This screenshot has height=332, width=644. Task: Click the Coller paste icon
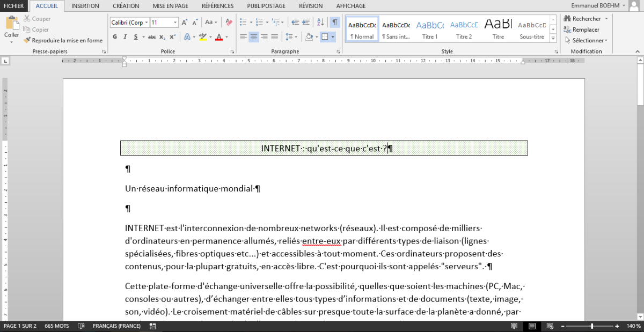point(11,23)
